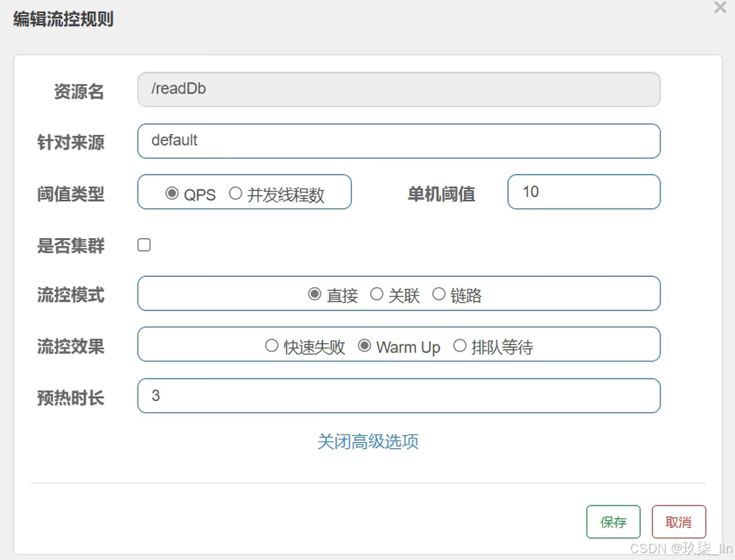Viewport: 735px width, 560px height.
Task: Collapse options via 关闭高级选项 link
Action: (x=368, y=441)
